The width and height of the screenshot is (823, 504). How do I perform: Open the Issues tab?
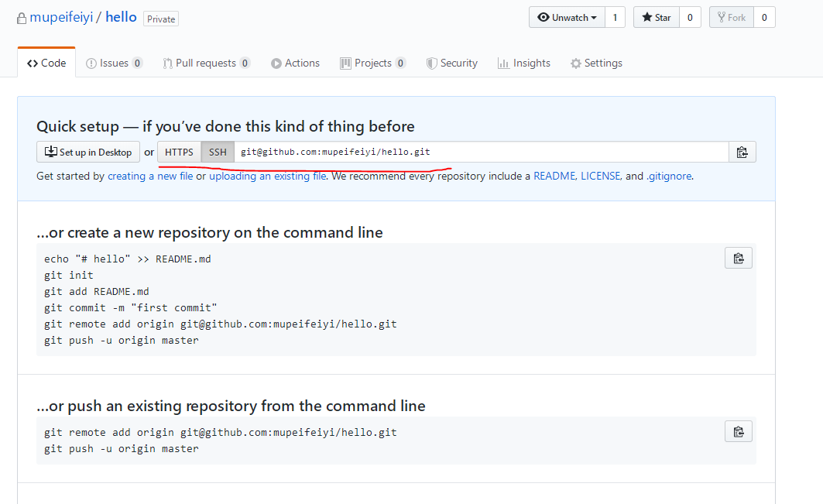[x=114, y=63]
